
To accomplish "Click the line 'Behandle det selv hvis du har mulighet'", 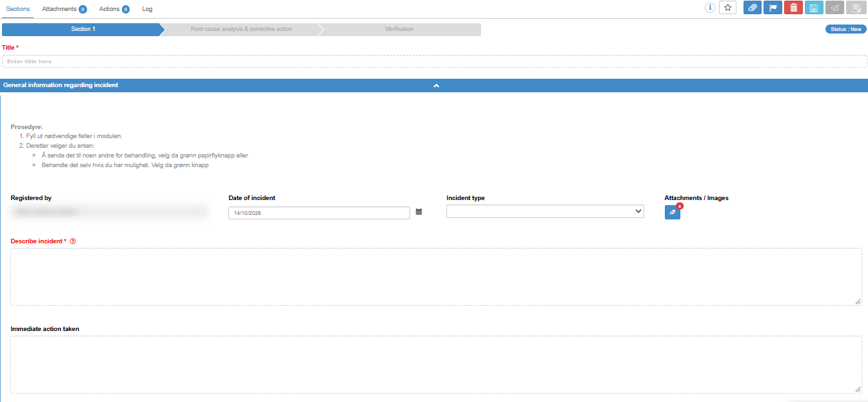I will tap(124, 165).
